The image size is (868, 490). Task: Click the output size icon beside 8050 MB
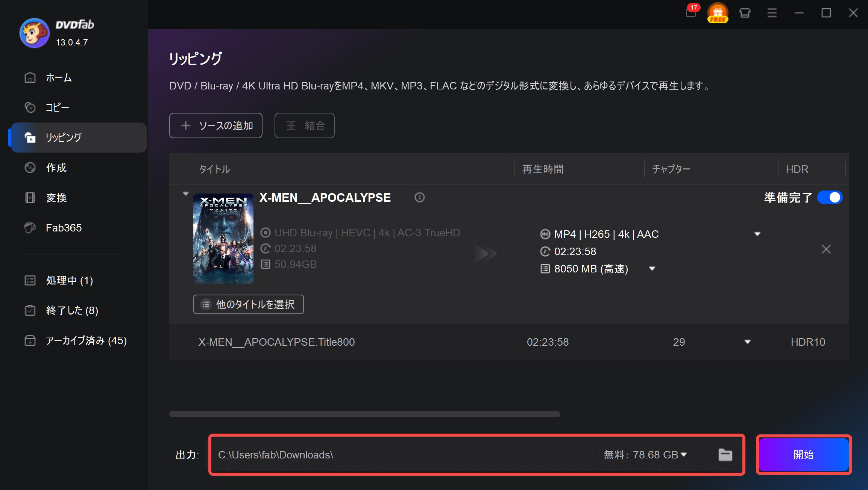(x=545, y=269)
